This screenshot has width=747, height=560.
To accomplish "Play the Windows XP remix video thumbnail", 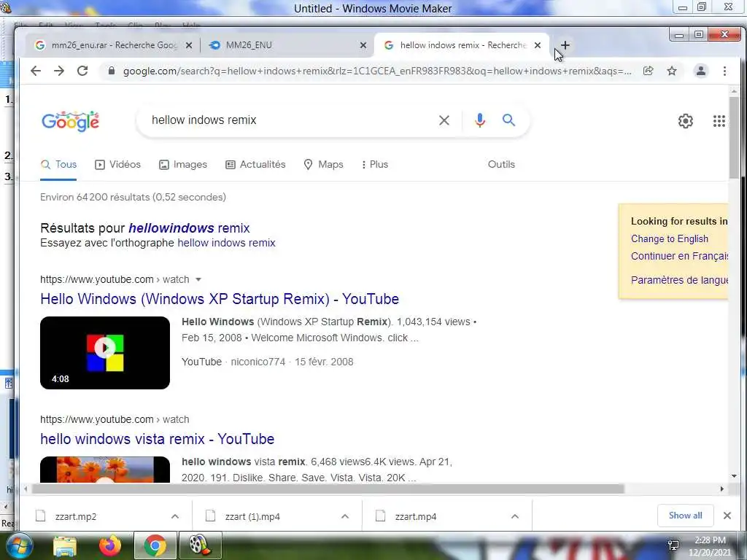I will [x=105, y=353].
